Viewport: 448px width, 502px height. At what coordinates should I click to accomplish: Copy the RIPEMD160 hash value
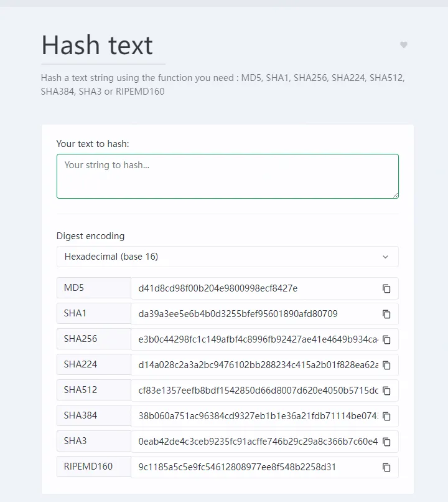(386, 467)
